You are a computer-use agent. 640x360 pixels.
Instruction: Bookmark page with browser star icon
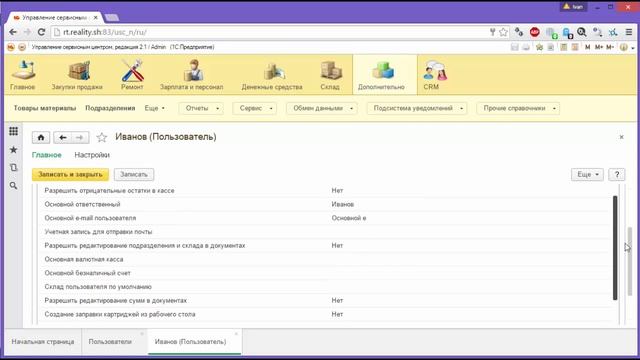coord(503,32)
